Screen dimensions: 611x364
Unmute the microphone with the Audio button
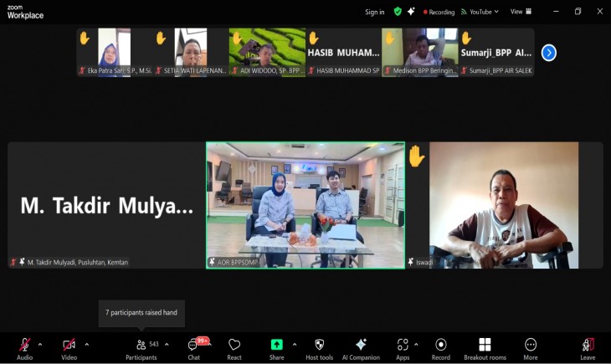[24, 348]
